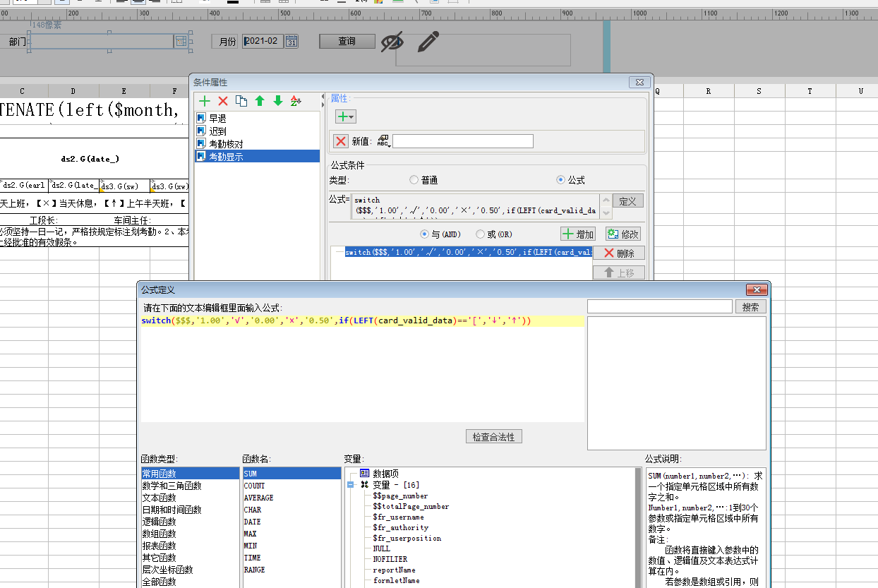Close the 条件属性 dialog
This screenshot has width=878, height=588.
[639, 83]
